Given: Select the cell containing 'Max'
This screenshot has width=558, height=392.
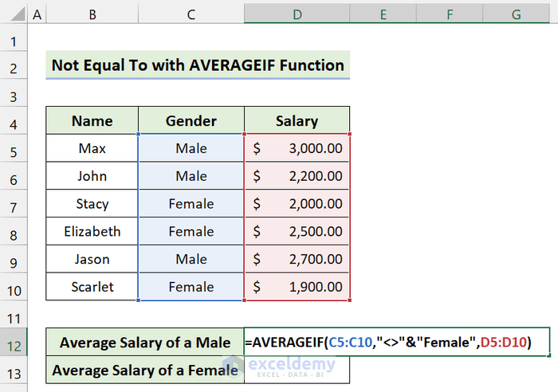Looking at the screenshot, I should pyautogui.click(x=92, y=148).
